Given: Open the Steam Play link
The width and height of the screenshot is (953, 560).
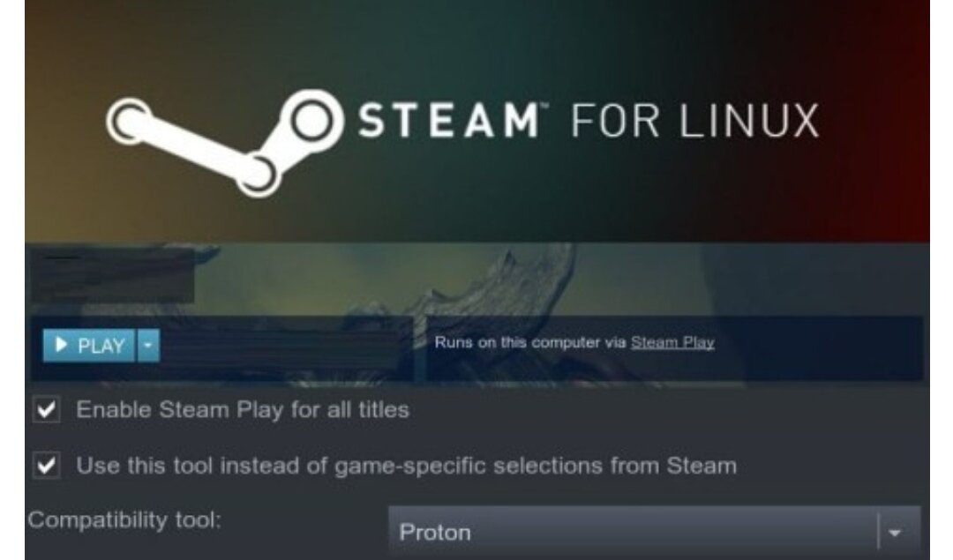Looking at the screenshot, I should (x=672, y=342).
